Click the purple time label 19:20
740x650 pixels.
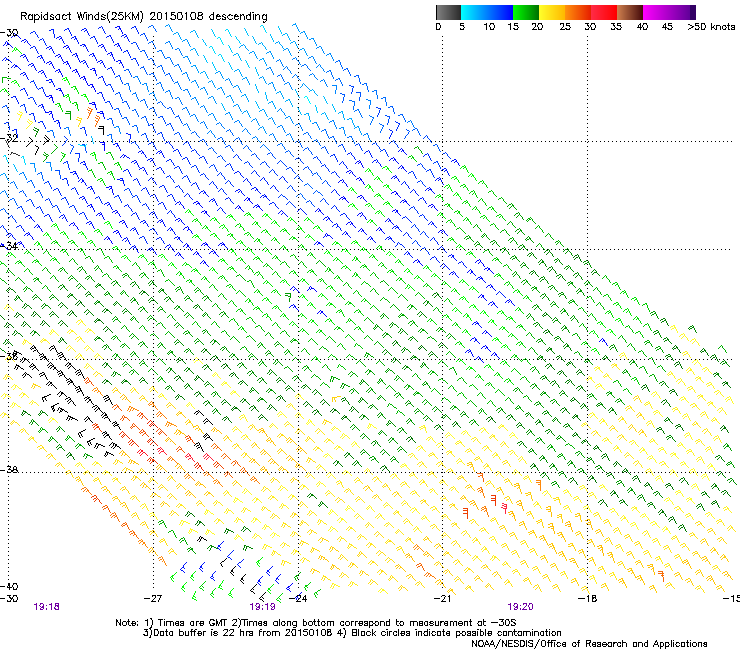[x=521, y=607]
